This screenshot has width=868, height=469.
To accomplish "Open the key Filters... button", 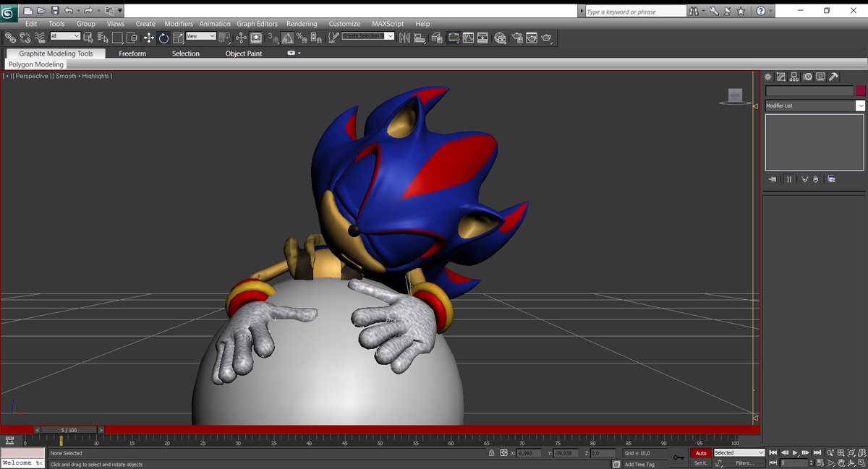I will [744, 463].
